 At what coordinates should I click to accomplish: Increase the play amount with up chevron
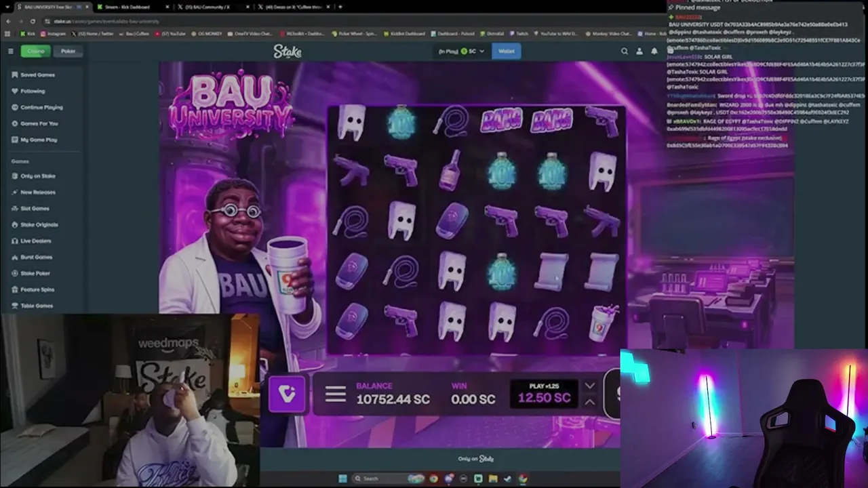[589, 402]
